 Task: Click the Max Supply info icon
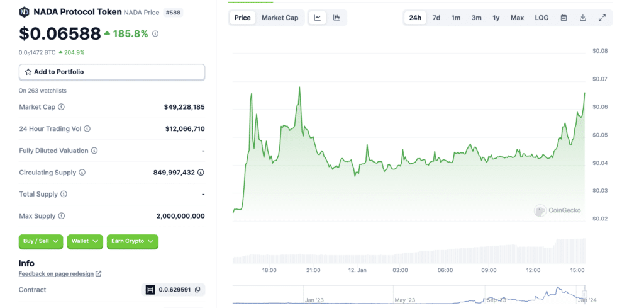(x=62, y=216)
